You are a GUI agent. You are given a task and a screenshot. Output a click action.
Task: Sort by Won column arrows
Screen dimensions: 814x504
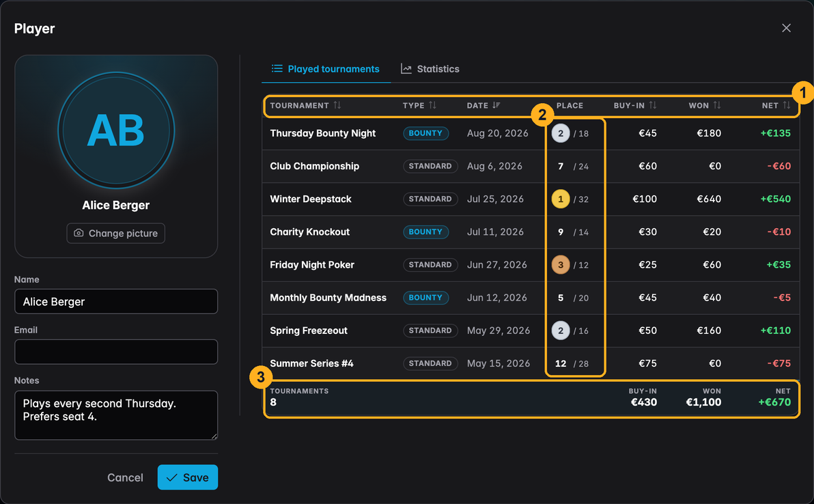(x=717, y=105)
